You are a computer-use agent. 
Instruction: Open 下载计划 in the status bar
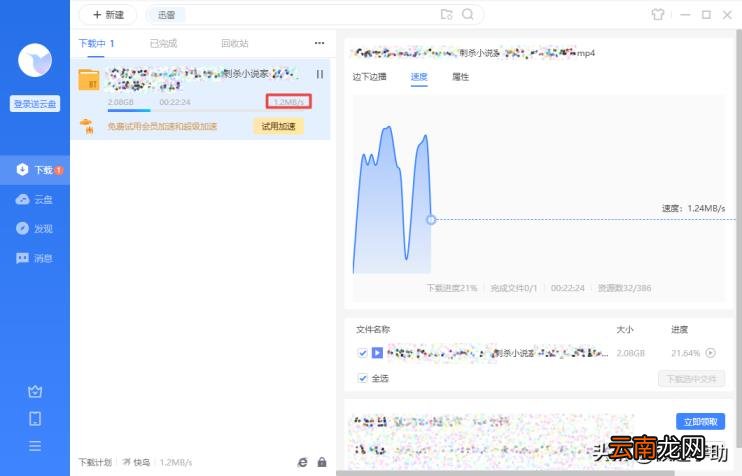[x=95, y=462]
